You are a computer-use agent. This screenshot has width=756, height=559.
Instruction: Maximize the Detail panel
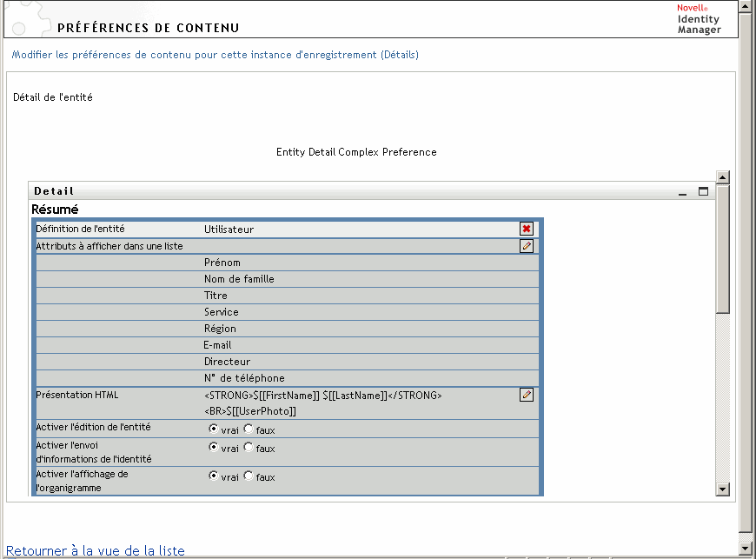point(703,191)
